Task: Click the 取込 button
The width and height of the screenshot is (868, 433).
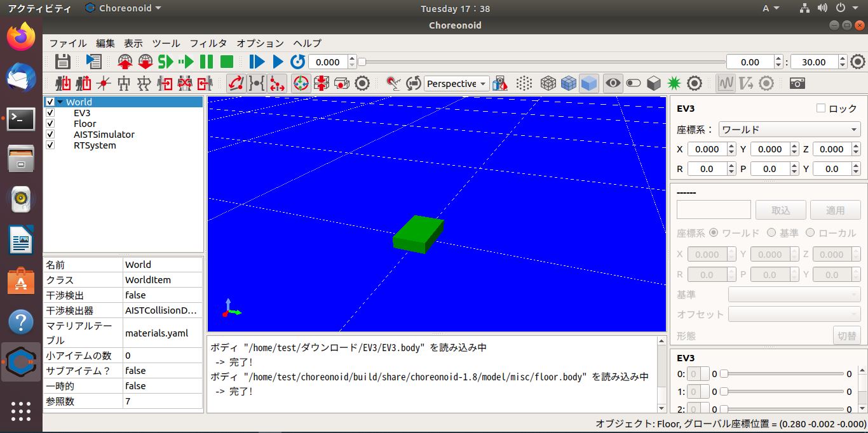Action: pyautogui.click(x=781, y=210)
